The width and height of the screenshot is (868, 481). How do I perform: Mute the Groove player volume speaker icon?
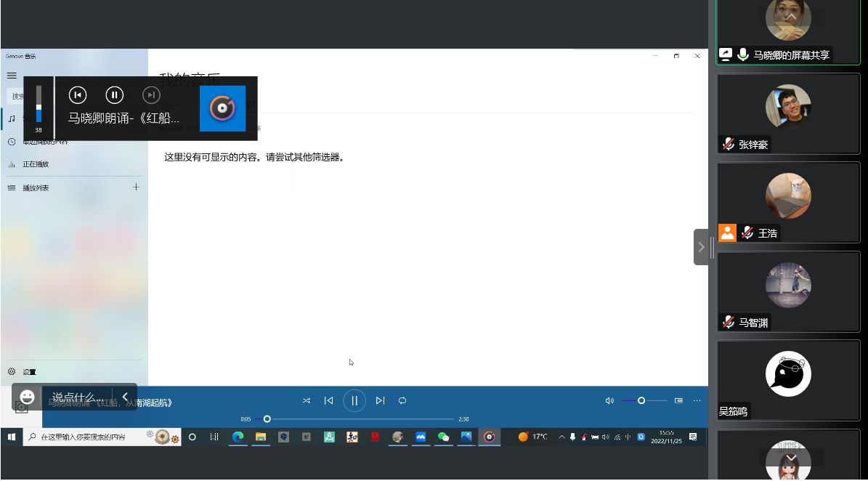click(x=609, y=400)
